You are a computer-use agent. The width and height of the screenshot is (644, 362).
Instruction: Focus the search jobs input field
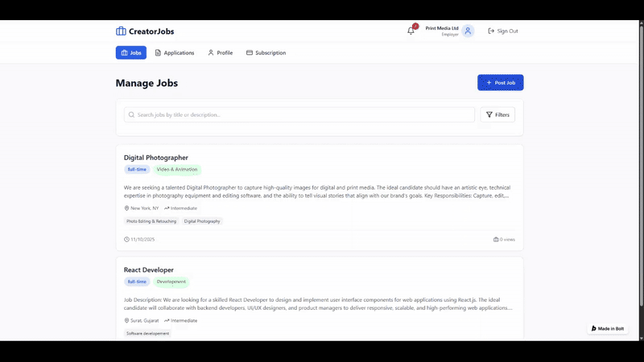299,114
